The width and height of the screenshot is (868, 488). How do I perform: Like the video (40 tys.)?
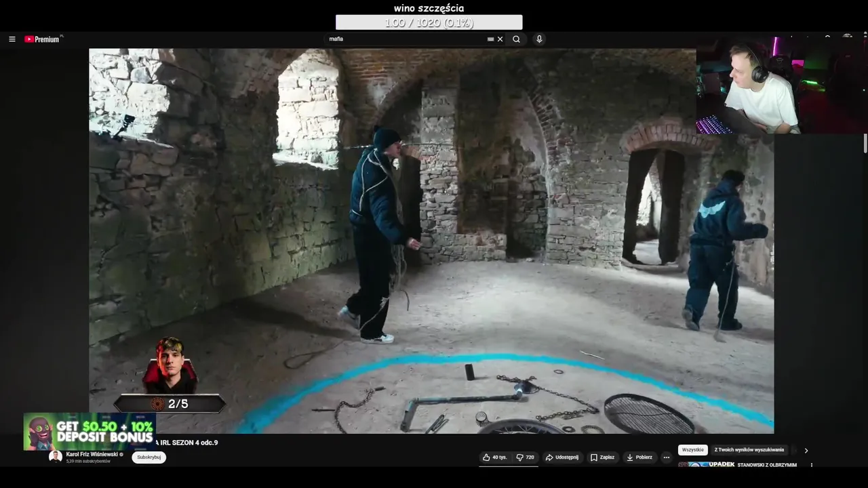(495, 457)
